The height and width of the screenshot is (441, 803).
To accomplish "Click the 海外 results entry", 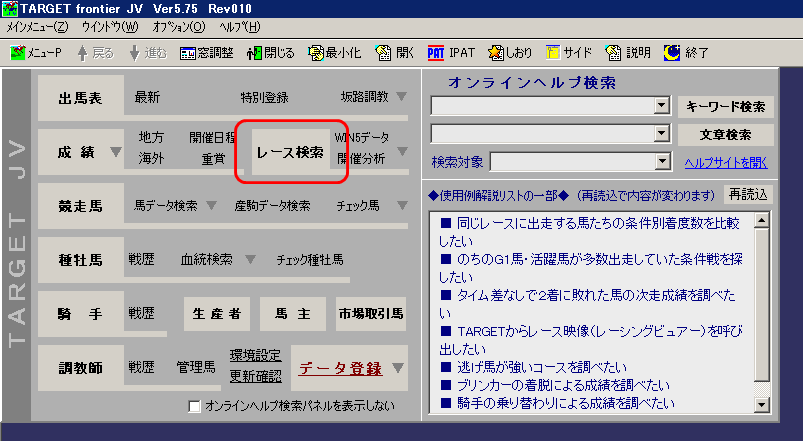I will coord(151,158).
